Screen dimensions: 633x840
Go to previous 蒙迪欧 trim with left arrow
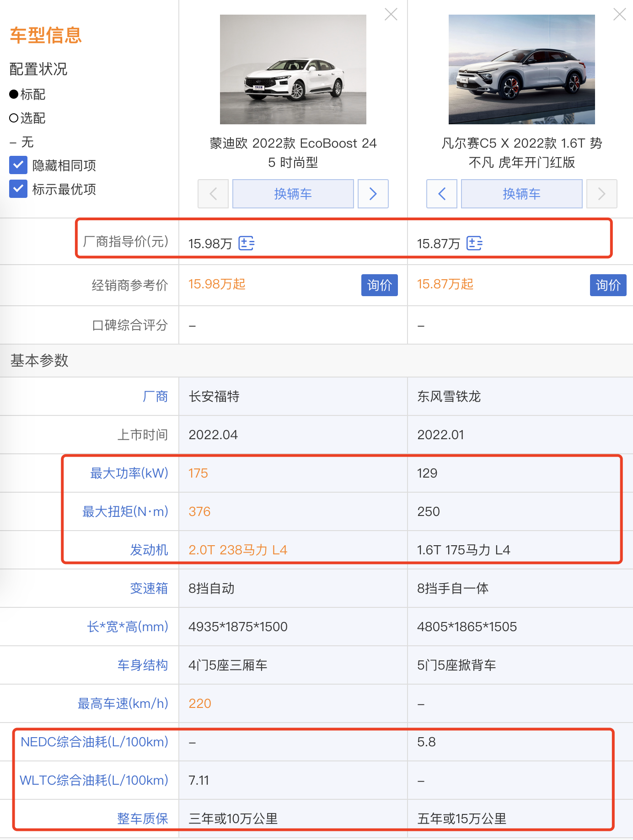coord(213,194)
